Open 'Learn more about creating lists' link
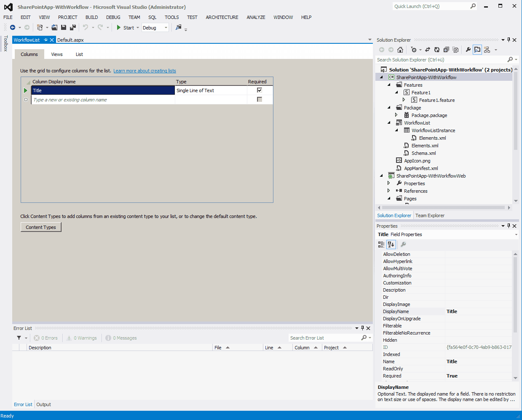 click(145, 71)
